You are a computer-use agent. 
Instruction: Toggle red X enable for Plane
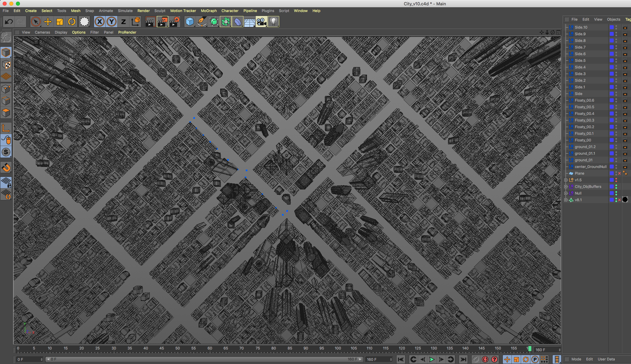620,173
